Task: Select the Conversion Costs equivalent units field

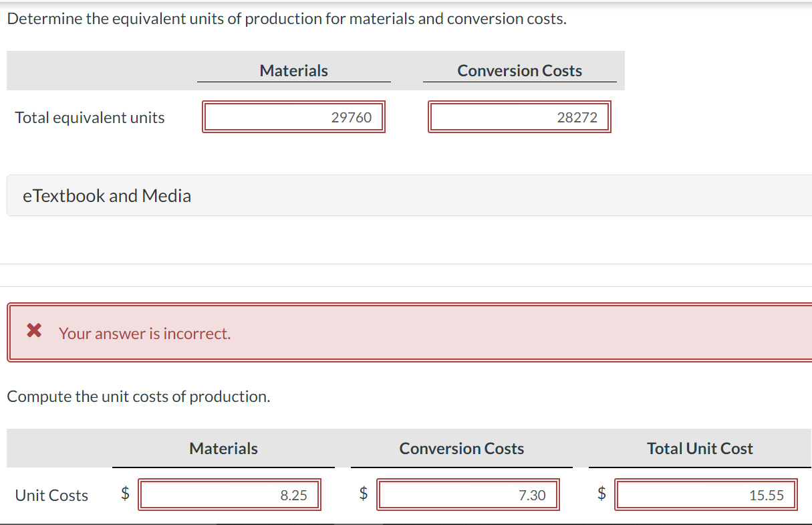Action: point(519,118)
